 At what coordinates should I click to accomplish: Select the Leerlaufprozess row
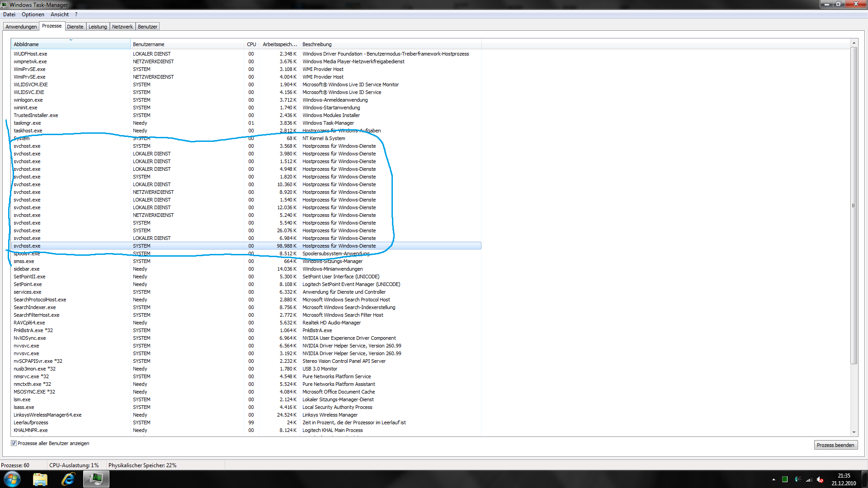coord(31,422)
